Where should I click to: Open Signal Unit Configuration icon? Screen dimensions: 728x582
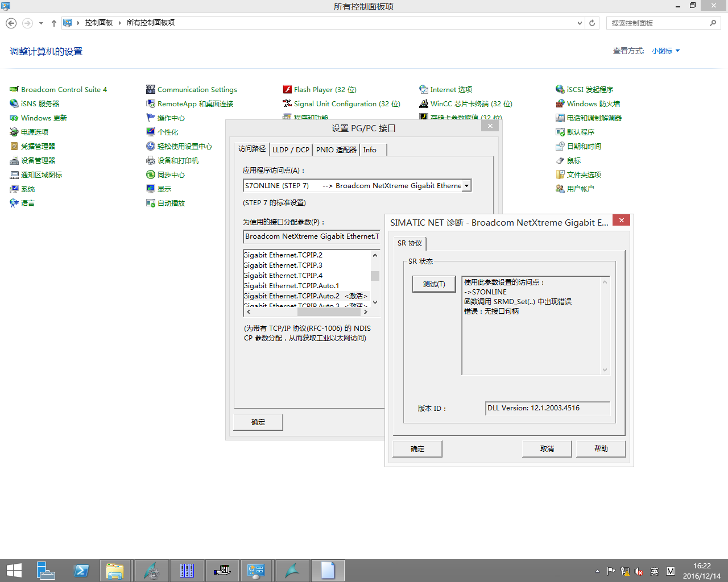287,104
